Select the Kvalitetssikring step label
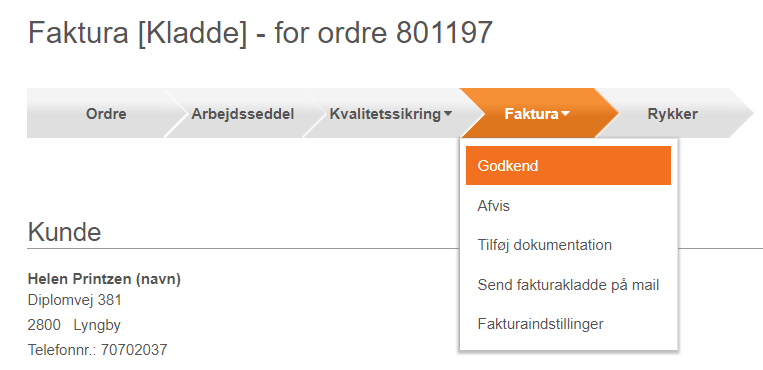 (x=385, y=114)
